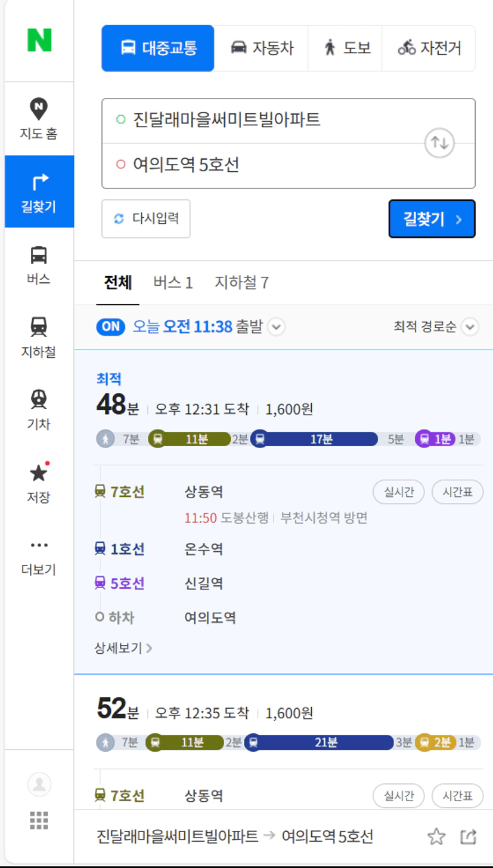Share the route via export icon
This screenshot has height=868, width=493.
469,837
